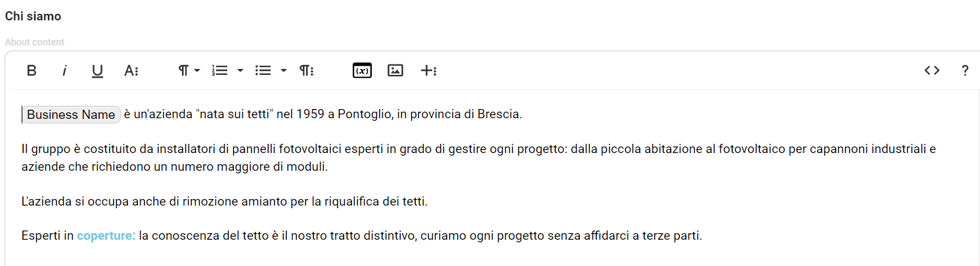Open the more text options menu
Image resolution: width=980 pixels, height=266 pixels.
pyautogui.click(x=131, y=71)
